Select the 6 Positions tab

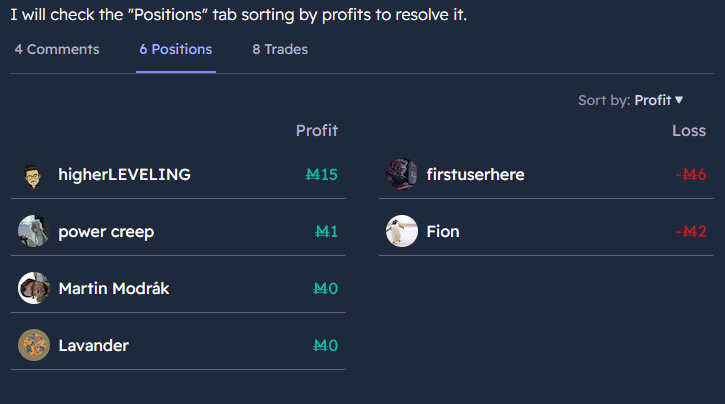coord(176,49)
